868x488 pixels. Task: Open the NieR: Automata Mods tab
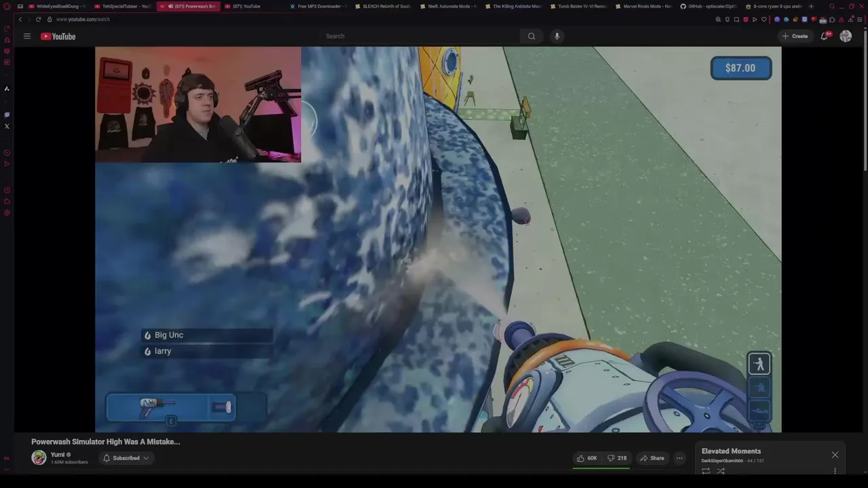pyautogui.click(x=448, y=6)
